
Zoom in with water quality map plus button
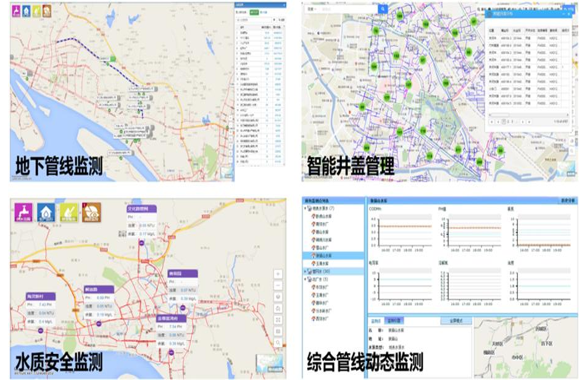[x=278, y=274]
